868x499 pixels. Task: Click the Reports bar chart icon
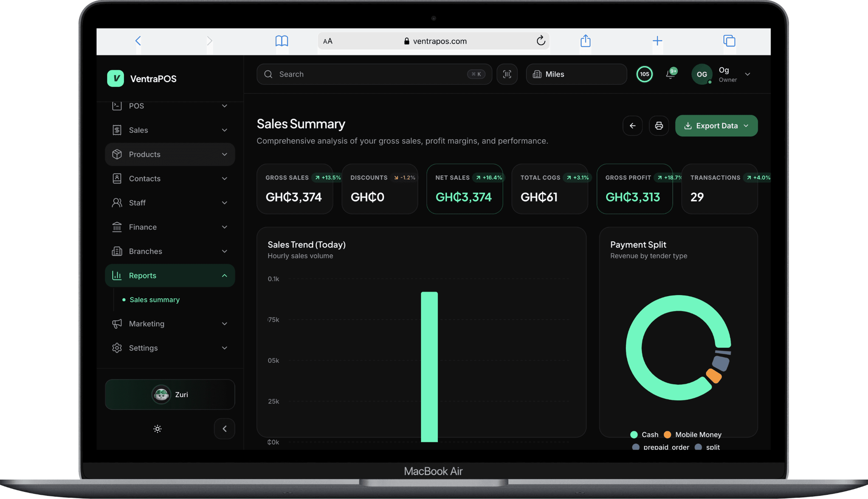point(117,276)
